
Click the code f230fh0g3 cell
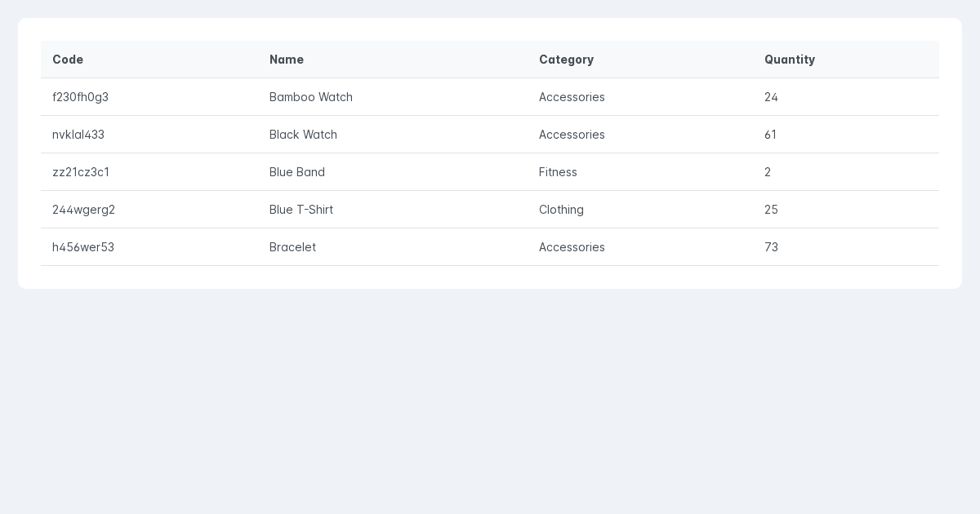coord(80,97)
